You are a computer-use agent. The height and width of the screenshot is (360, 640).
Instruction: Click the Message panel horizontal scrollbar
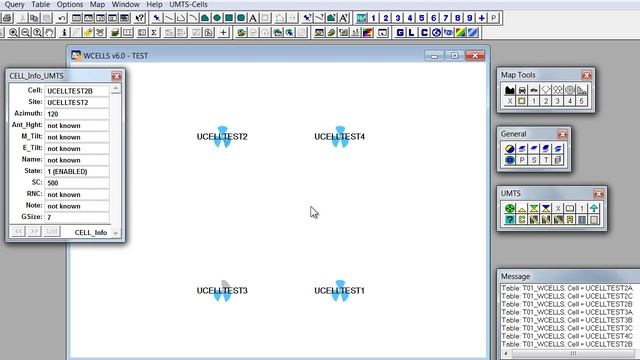pos(573,353)
